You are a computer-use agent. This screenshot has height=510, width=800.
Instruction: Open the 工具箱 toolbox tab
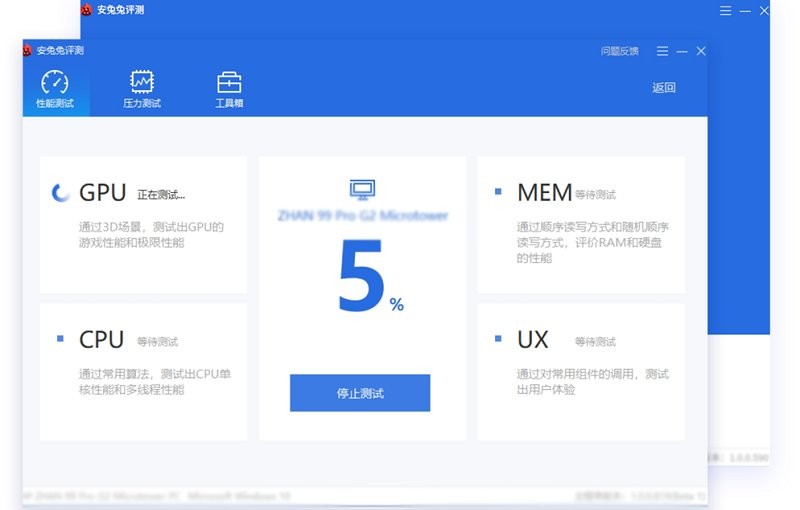[229, 89]
